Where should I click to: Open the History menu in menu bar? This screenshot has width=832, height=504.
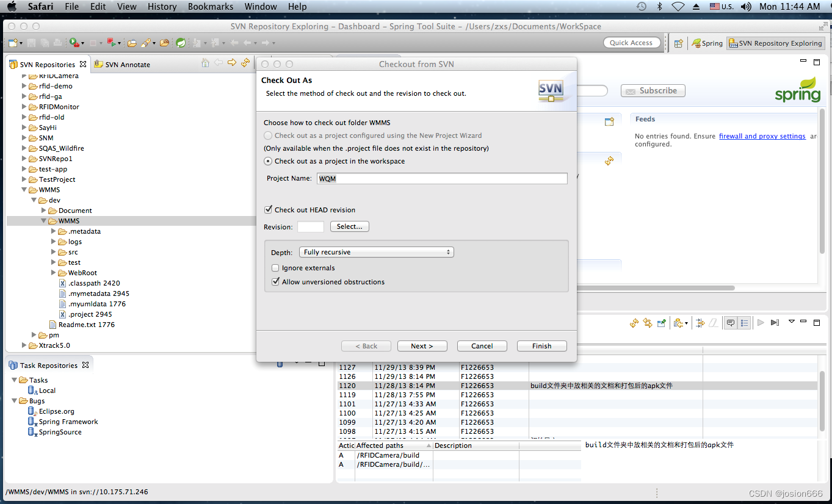point(162,7)
